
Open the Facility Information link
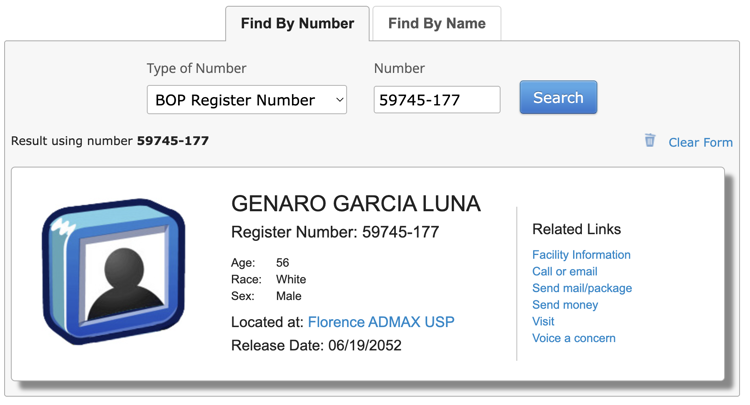click(x=581, y=255)
